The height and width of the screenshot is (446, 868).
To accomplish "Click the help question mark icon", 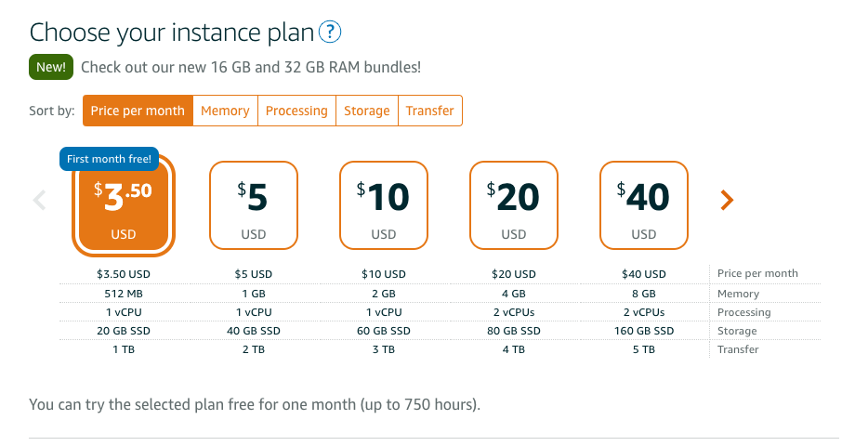I will [x=330, y=33].
